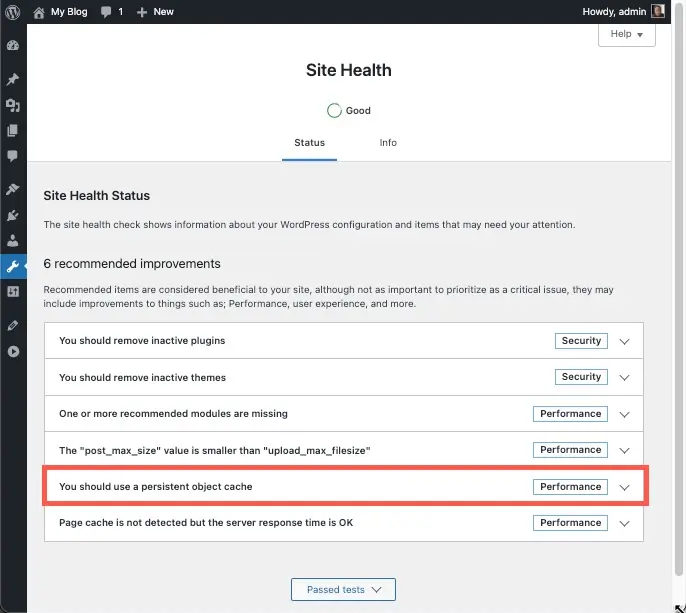Open the Posts pushpin icon
The width and height of the screenshot is (686, 613).
[13, 80]
